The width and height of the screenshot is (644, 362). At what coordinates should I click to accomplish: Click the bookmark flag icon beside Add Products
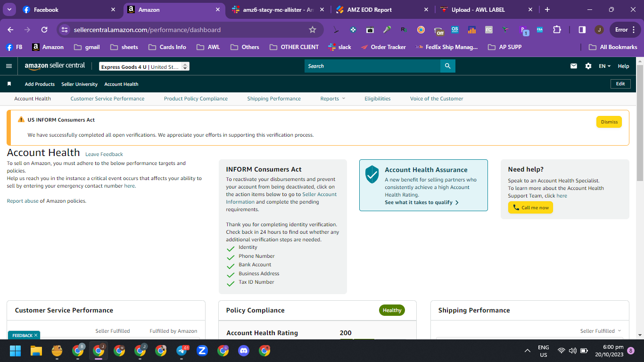[x=9, y=84]
